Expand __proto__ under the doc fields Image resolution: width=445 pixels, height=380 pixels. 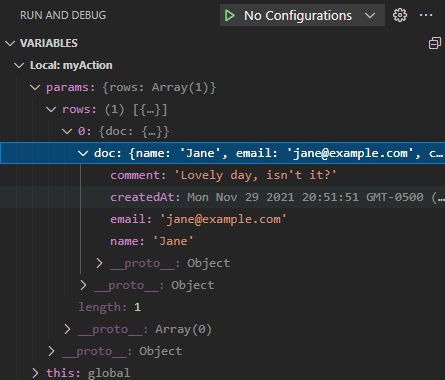(99, 263)
